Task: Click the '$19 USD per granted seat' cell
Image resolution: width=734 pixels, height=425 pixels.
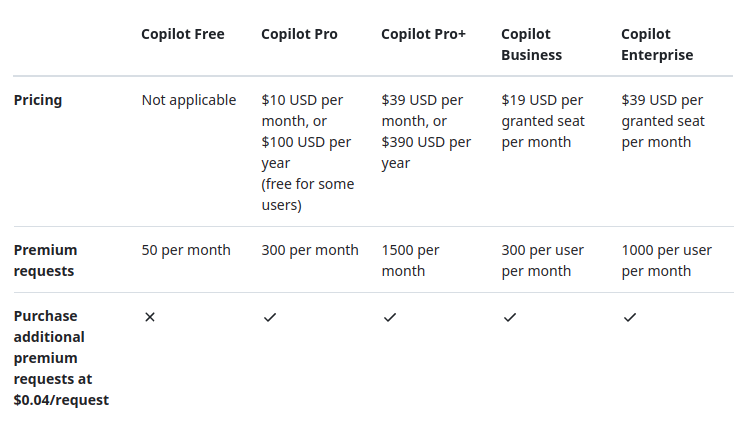Action: click(x=543, y=121)
